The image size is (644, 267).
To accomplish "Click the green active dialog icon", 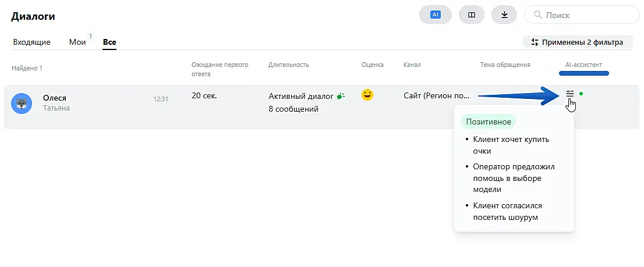I will (x=341, y=95).
